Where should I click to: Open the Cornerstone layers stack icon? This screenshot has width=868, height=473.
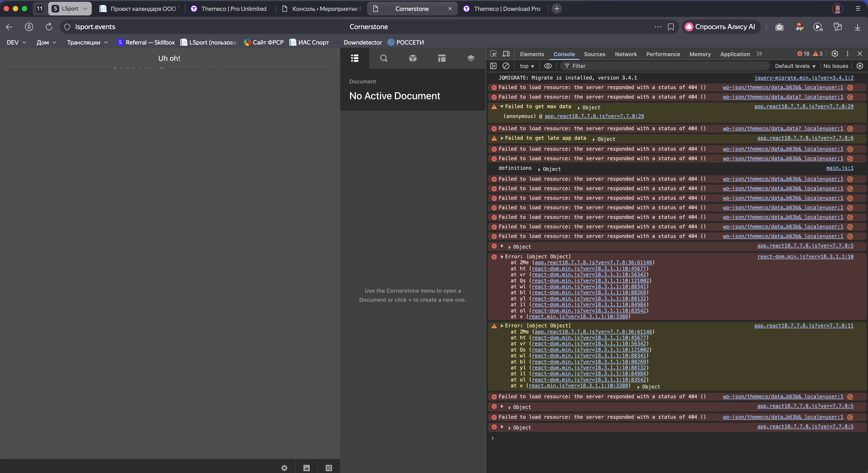tap(471, 58)
